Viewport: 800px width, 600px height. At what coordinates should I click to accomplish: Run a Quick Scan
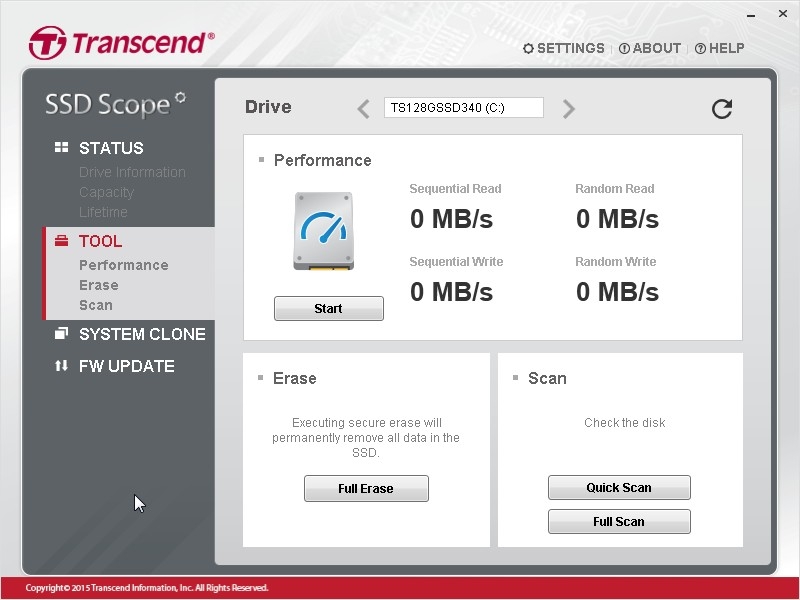[x=619, y=488]
